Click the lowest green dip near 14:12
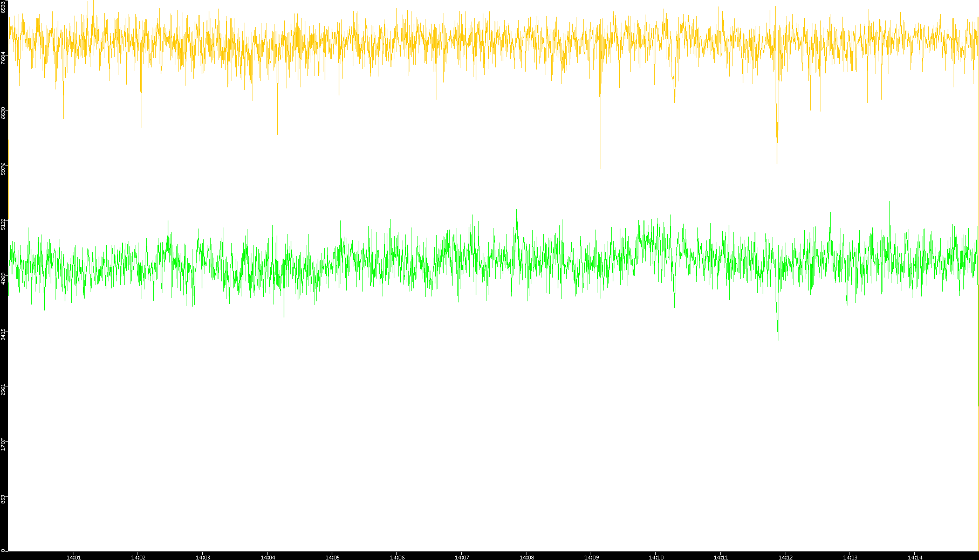This screenshot has width=979, height=560. [x=778, y=338]
